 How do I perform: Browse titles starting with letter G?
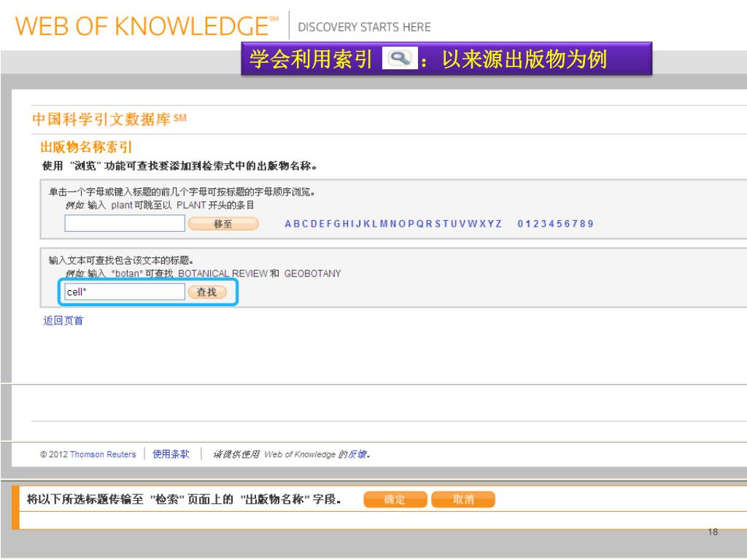click(x=337, y=224)
